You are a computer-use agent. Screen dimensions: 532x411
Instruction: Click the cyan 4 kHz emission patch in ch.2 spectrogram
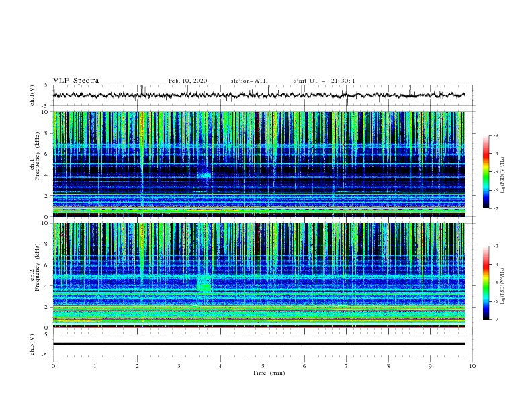click(x=204, y=284)
